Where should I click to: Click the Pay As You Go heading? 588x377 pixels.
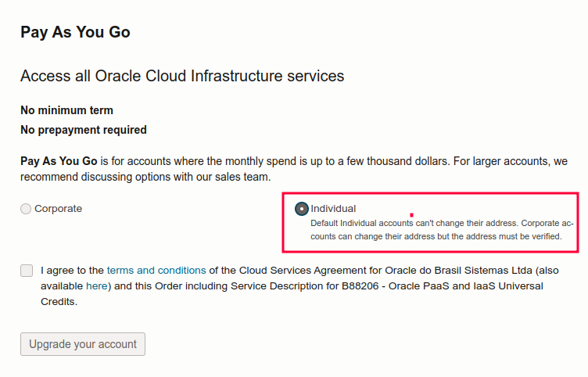(x=75, y=32)
